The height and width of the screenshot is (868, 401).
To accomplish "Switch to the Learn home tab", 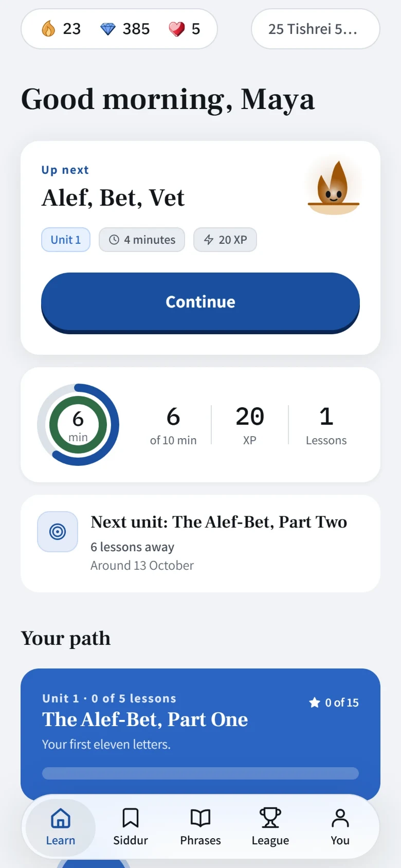I will (61, 827).
